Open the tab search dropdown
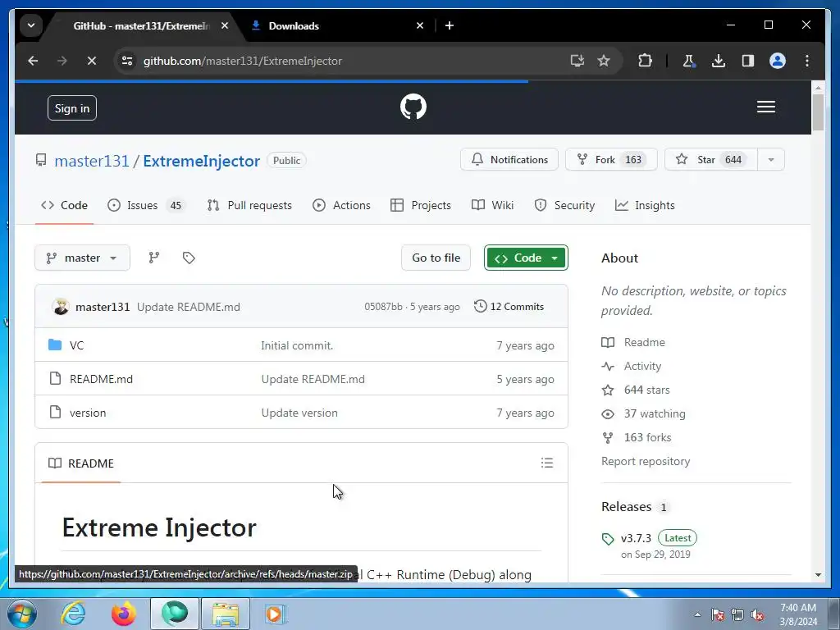Image resolution: width=840 pixels, height=630 pixels. click(x=31, y=25)
